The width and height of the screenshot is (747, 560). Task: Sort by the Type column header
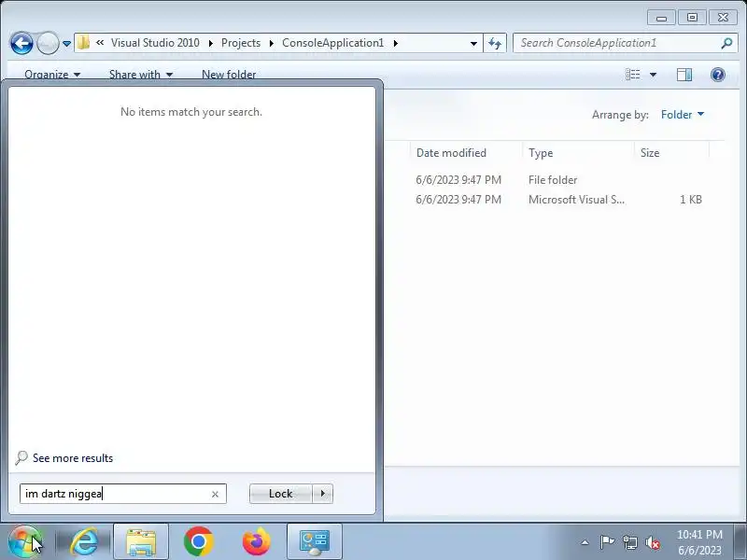(541, 153)
